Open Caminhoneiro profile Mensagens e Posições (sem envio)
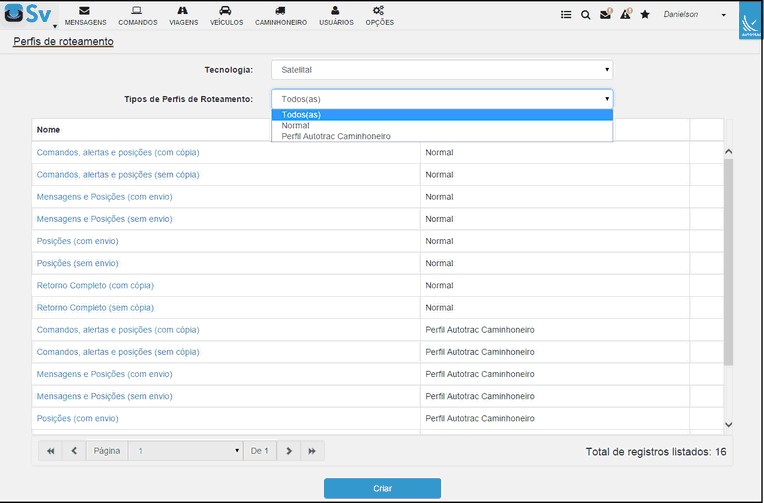 coord(104,396)
